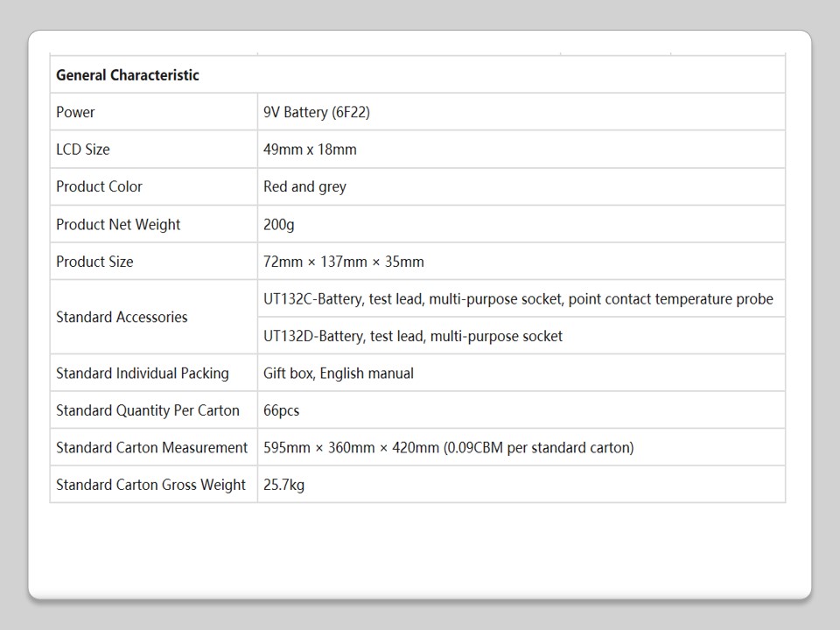Screen dimensions: 840x630
Task: Select the Standard Individual Packing label
Action: coord(143,373)
